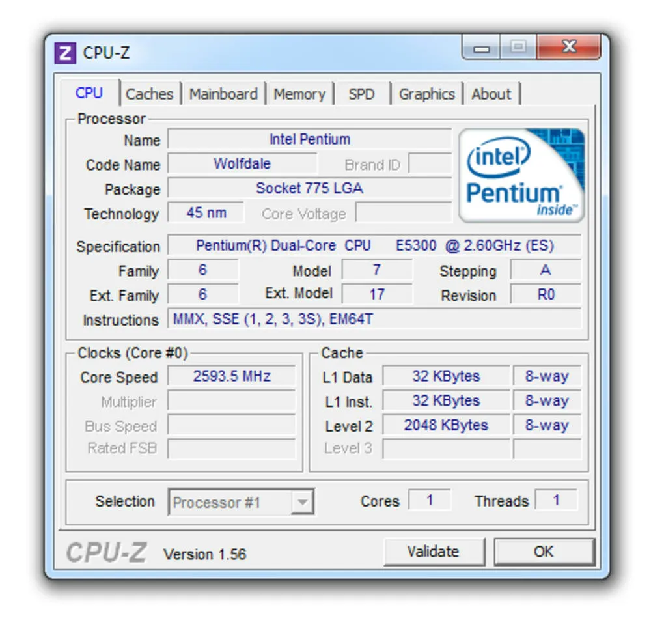Select the Memory tab
This screenshot has width=664, height=644.
point(299,94)
